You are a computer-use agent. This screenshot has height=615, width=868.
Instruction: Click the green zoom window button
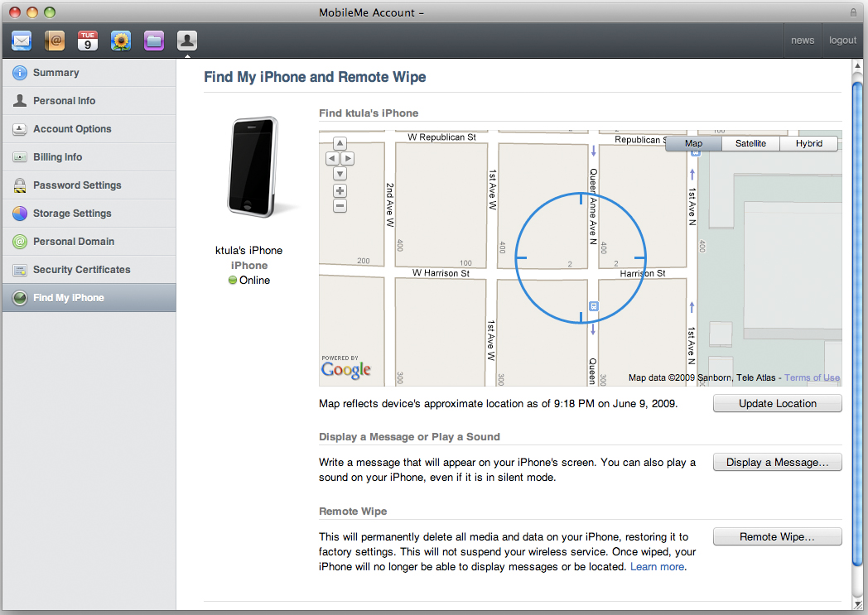(49, 12)
